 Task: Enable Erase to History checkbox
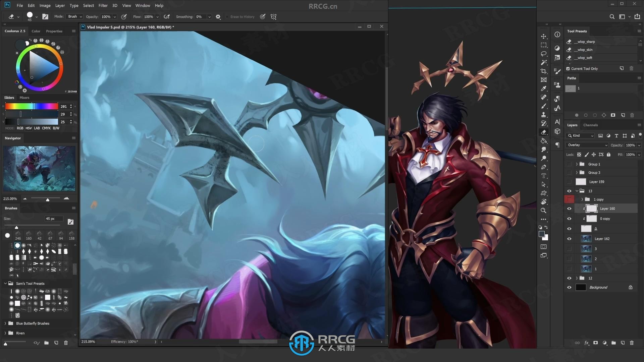pyautogui.click(x=227, y=17)
